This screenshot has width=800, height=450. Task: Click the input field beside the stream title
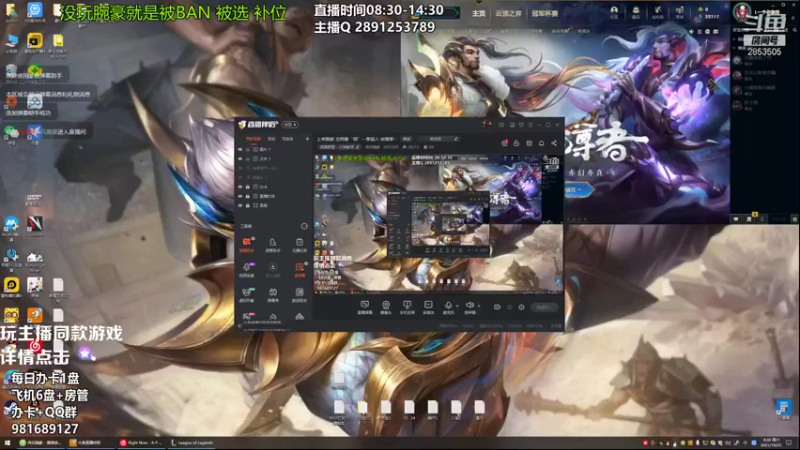pyautogui.click(x=437, y=139)
